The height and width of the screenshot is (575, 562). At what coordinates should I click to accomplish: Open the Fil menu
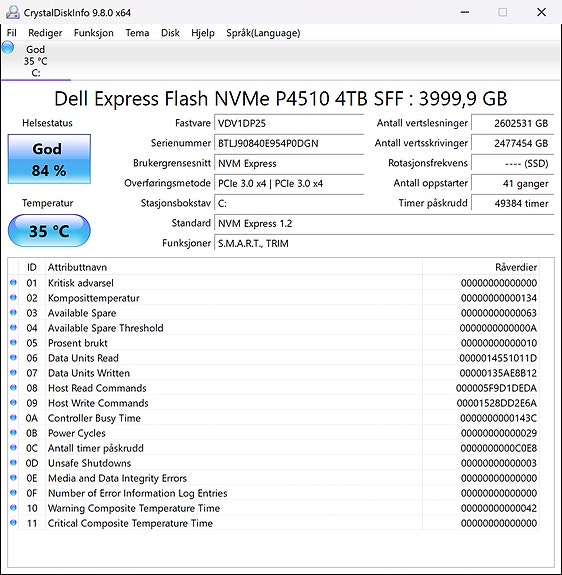[x=11, y=33]
